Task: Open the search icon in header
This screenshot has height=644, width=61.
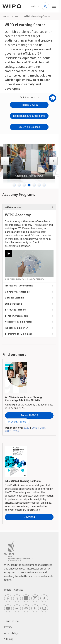Action: 45,6
